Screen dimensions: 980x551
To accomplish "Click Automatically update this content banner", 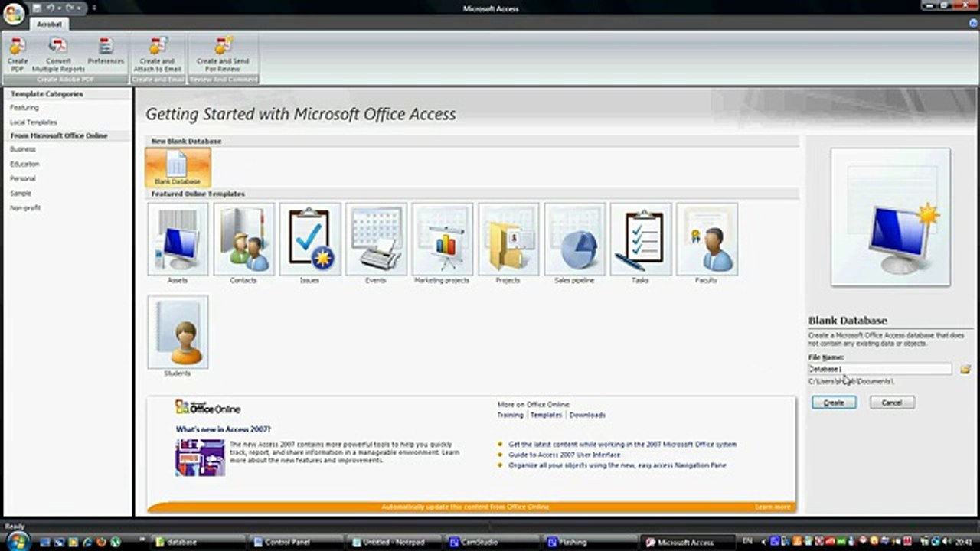I will (x=465, y=507).
